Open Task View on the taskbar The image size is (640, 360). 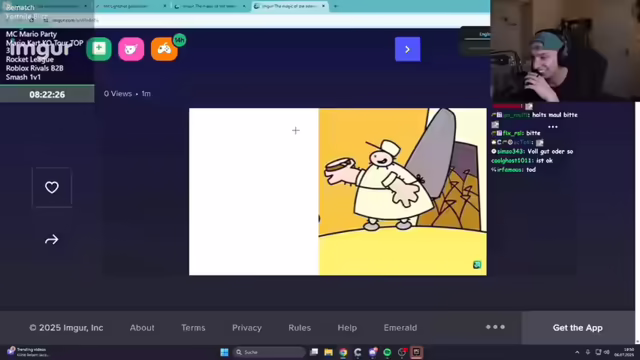tap(314, 352)
